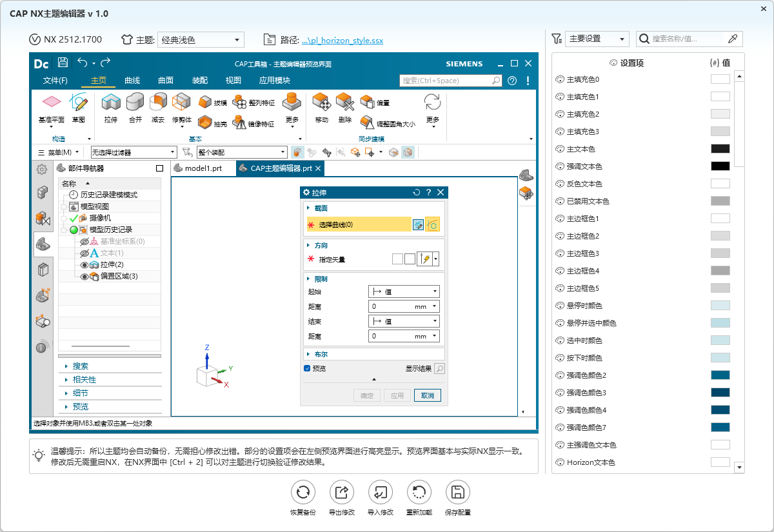Toggle the 部件导航器 panel square checkbox
The image size is (774, 532).
(x=159, y=168)
